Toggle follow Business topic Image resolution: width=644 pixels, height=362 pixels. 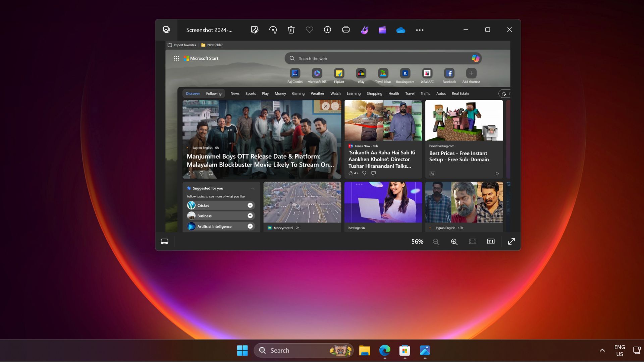(250, 215)
